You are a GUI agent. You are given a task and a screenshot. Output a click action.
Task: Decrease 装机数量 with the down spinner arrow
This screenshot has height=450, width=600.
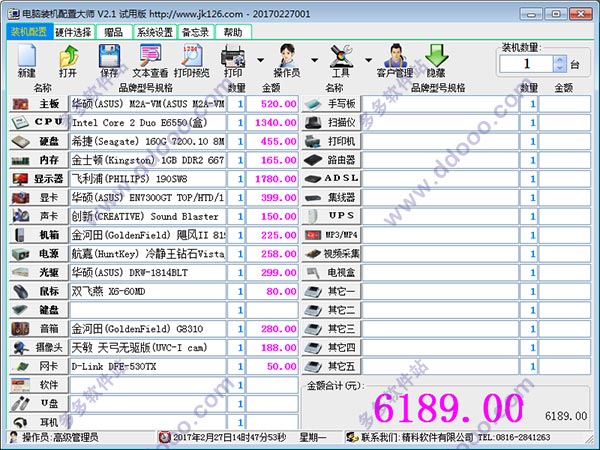pos(560,68)
